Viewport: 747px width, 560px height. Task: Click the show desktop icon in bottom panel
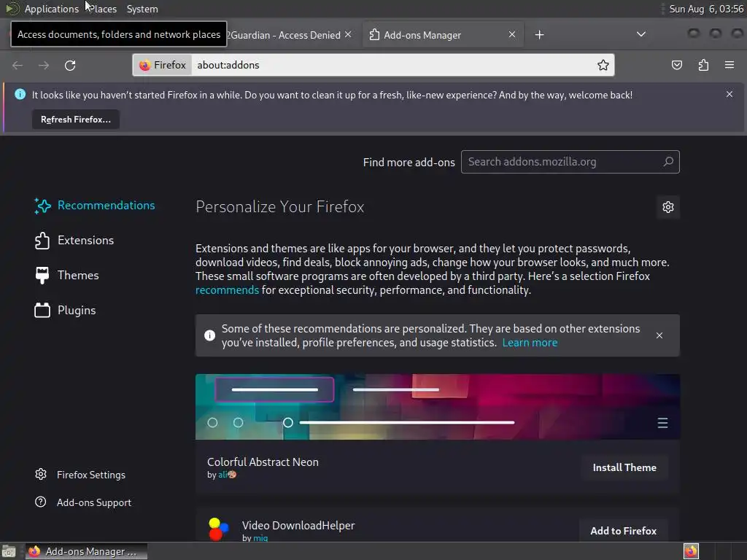coord(9,551)
